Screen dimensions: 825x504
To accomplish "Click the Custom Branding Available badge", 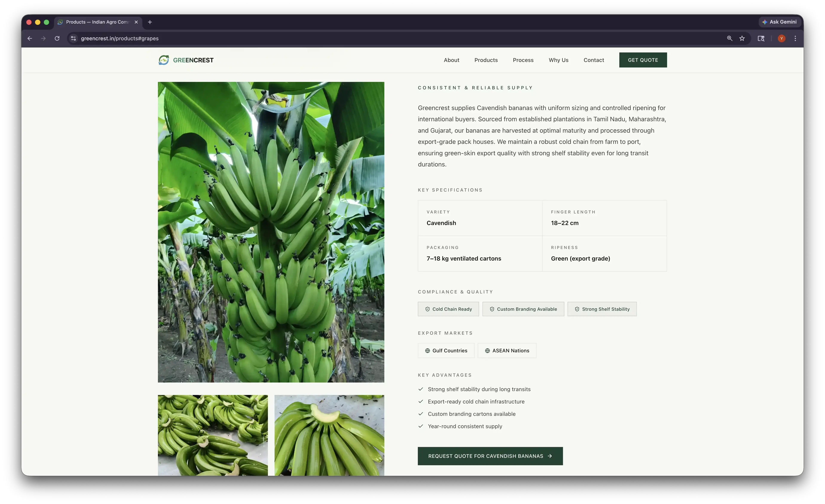I will (x=523, y=309).
